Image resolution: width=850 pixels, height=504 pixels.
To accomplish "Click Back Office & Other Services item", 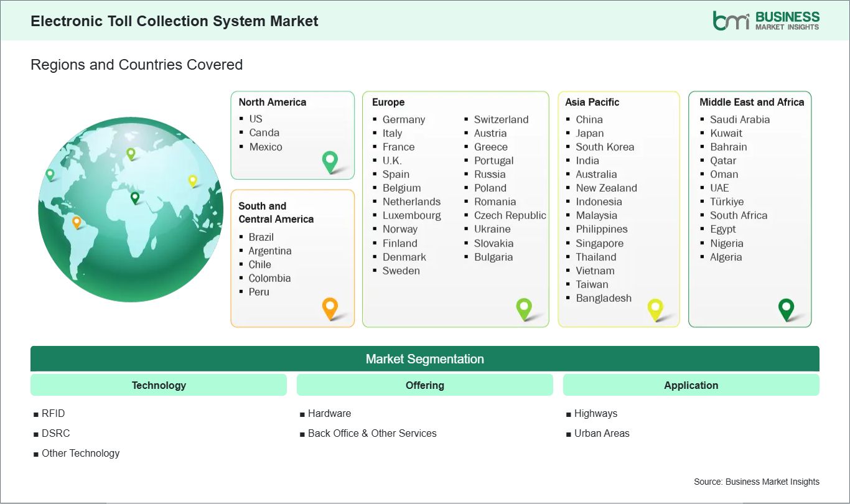I will [x=371, y=433].
